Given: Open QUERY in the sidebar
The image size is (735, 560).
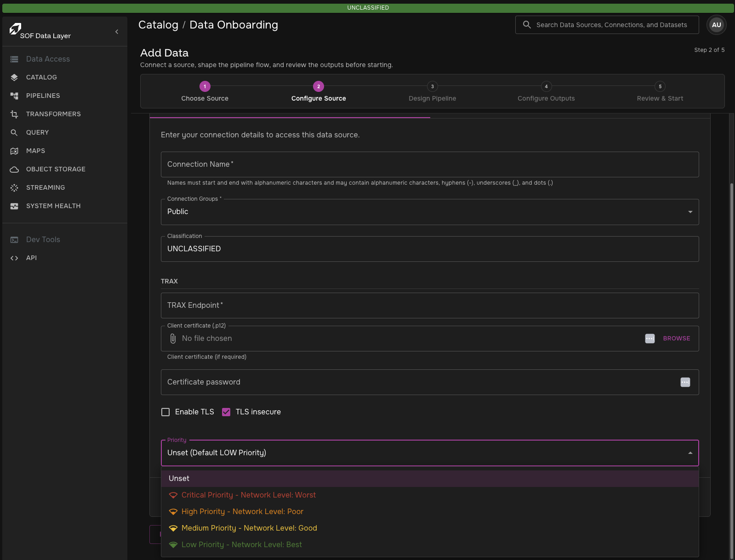Looking at the screenshot, I should point(65,132).
